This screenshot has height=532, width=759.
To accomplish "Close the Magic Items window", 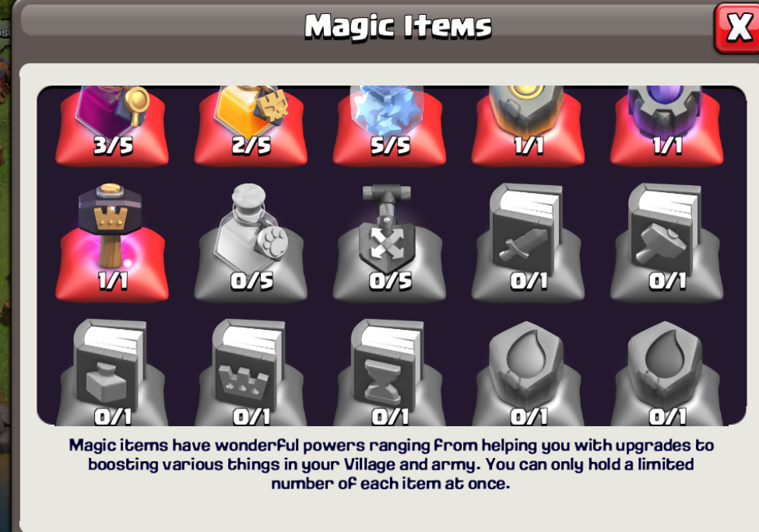I will tap(737, 27).
